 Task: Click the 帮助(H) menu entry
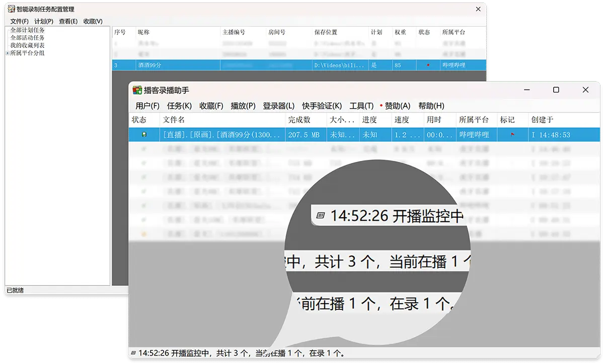[x=432, y=106]
